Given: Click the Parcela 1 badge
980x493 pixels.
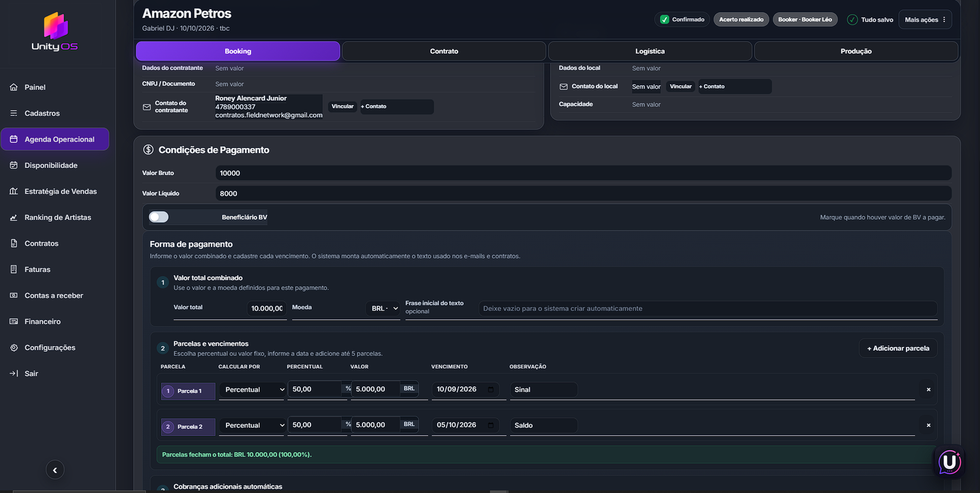Looking at the screenshot, I should (188, 391).
